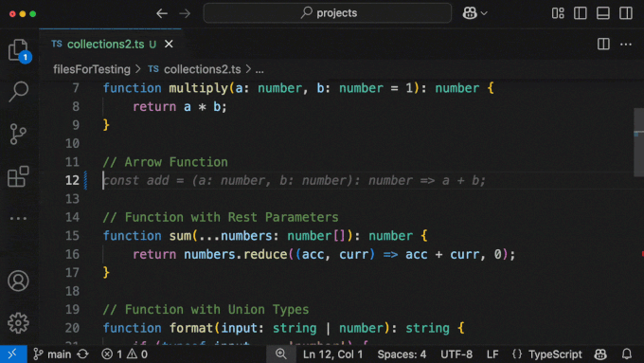Click line number 7 in gutter
The width and height of the screenshot is (644, 363).
(x=76, y=88)
